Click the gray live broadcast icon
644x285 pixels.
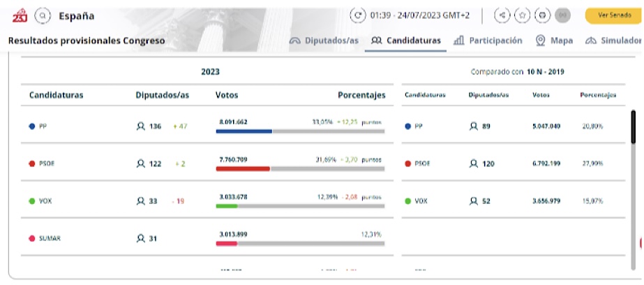(562, 15)
